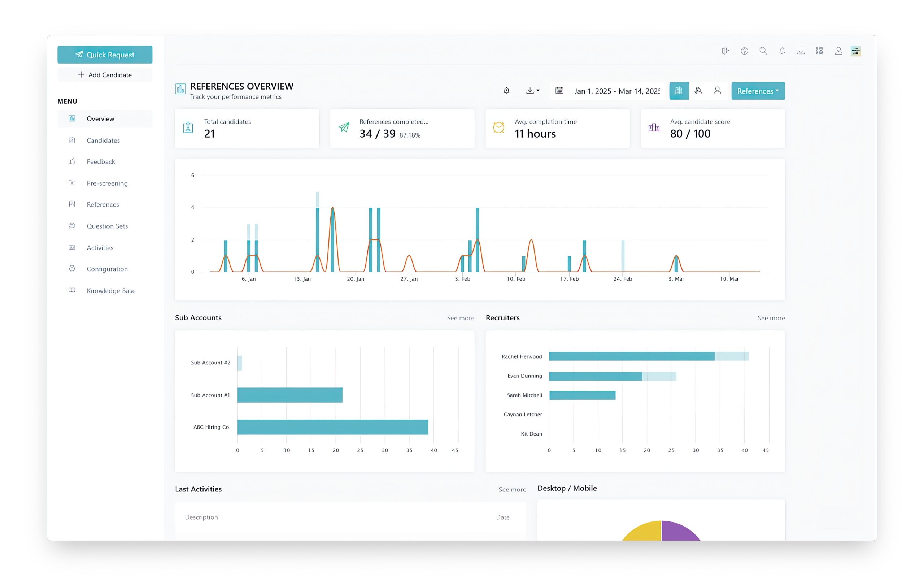Click See more for Sub Accounts
The image size is (924, 576).
pyautogui.click(x=461, y=318)
